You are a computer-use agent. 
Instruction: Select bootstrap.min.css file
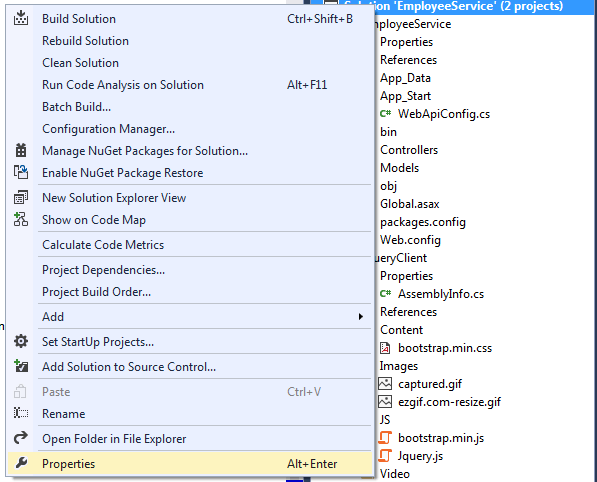click(445, 348)
